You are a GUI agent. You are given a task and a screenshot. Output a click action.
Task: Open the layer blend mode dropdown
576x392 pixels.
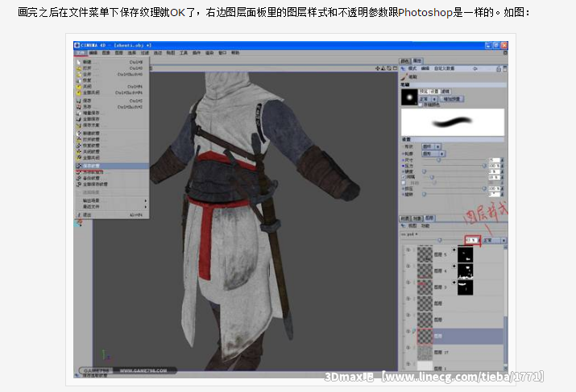494,241
